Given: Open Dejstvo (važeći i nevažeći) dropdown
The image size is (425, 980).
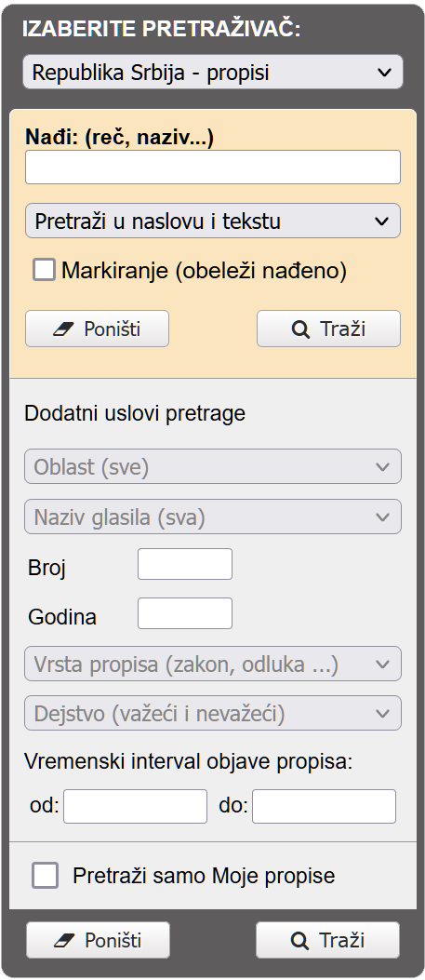Looking at the screenshot, I should click(213, 713).
